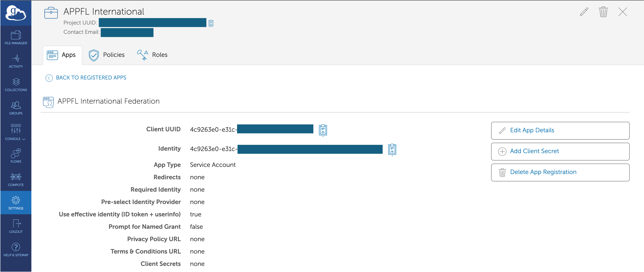This screenshot has width=644, height=272.
Task: Switch to the Roles tab
Action: [152, 55]
